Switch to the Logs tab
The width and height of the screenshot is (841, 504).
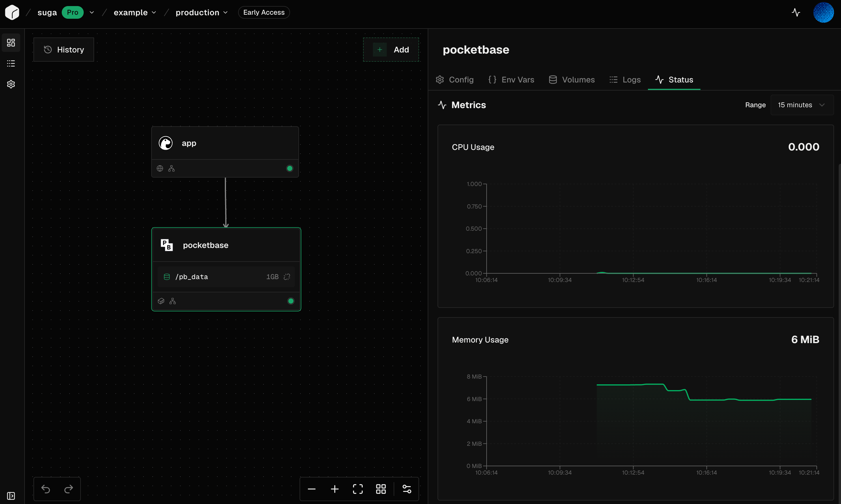tap(625, 80)
